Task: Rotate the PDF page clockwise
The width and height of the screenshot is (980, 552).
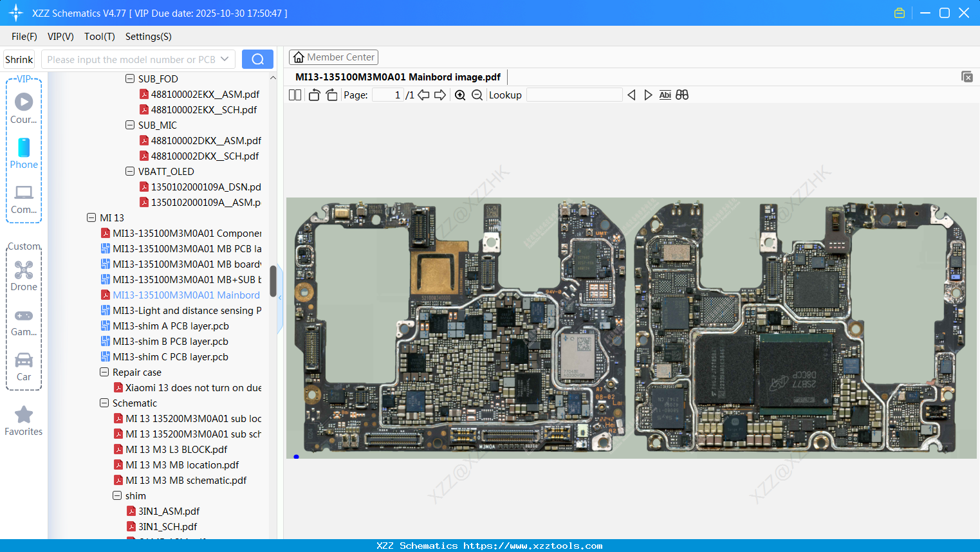Action: pyautogui.click(x=331, y=95)
